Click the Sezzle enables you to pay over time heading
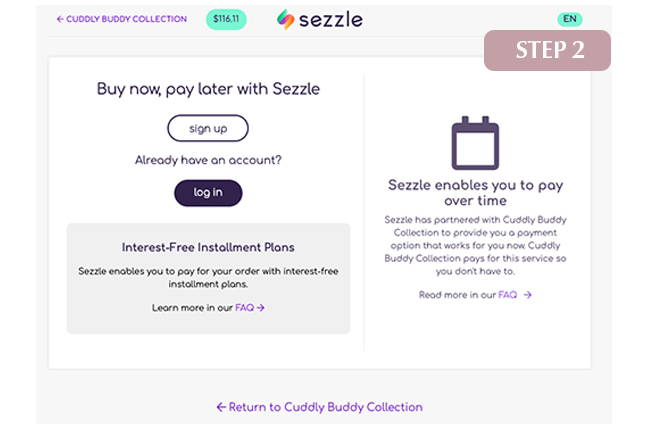The image size is (648, 432). point(475,193)
